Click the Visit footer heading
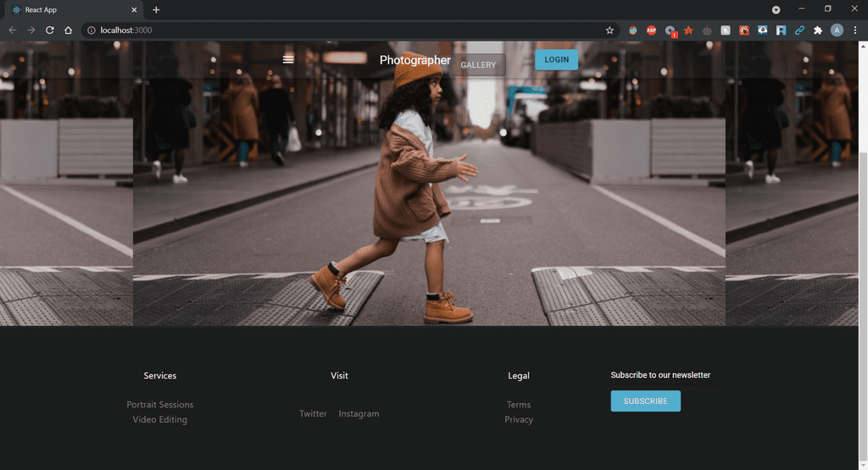 point(339,375)
